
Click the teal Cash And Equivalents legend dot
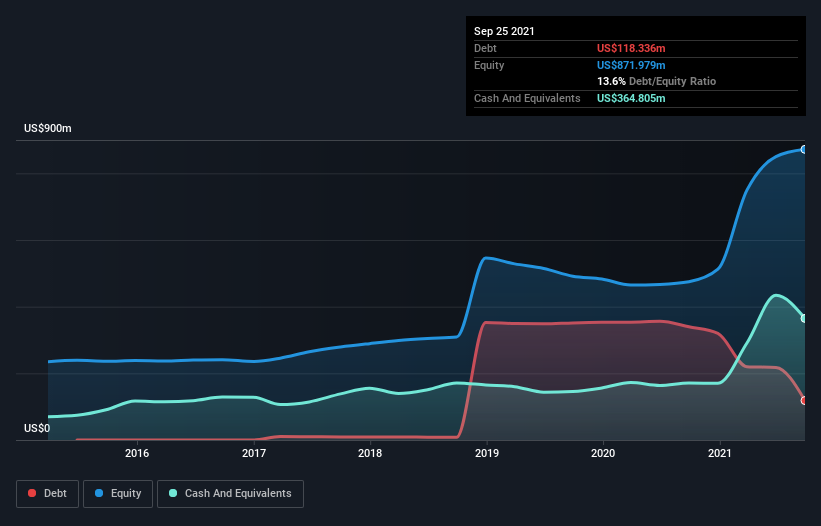(x=173, y=493)
